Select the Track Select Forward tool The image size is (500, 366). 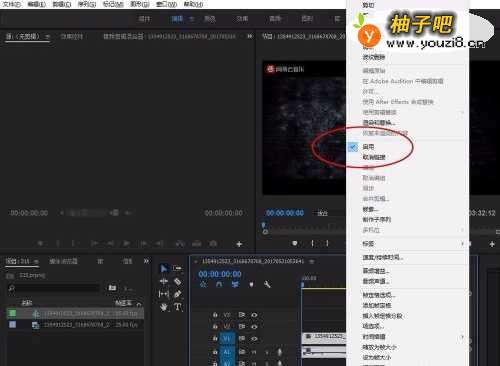point(177,268)
